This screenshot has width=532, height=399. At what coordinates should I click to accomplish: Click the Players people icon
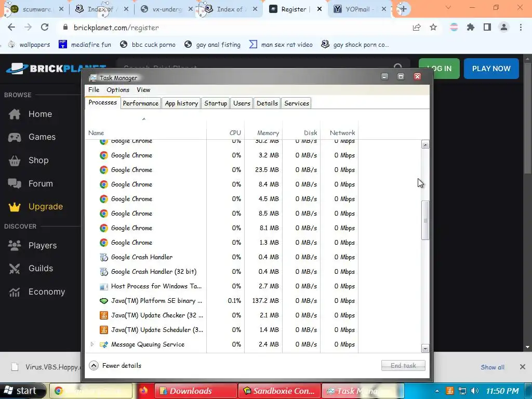[15, 245]
